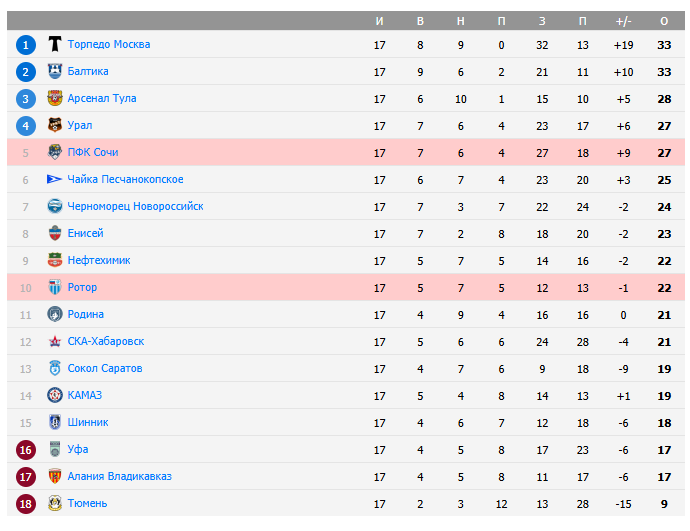The height and width of the screenshot is (531, 690).
Task: Select the Шинник team name
Action: [x=88, y=422]
